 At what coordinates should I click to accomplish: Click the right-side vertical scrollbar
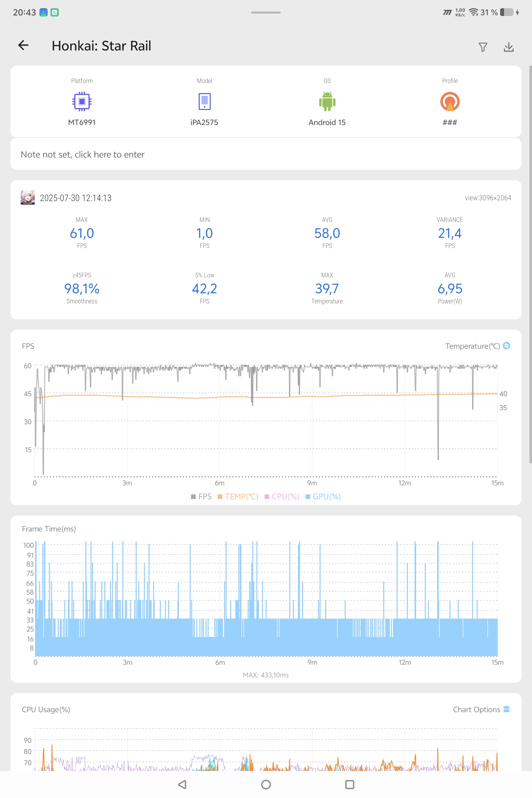[x=530, y=264]
